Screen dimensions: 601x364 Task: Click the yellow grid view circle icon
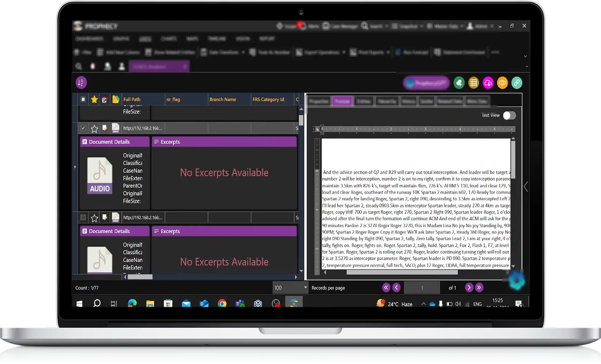474,83
